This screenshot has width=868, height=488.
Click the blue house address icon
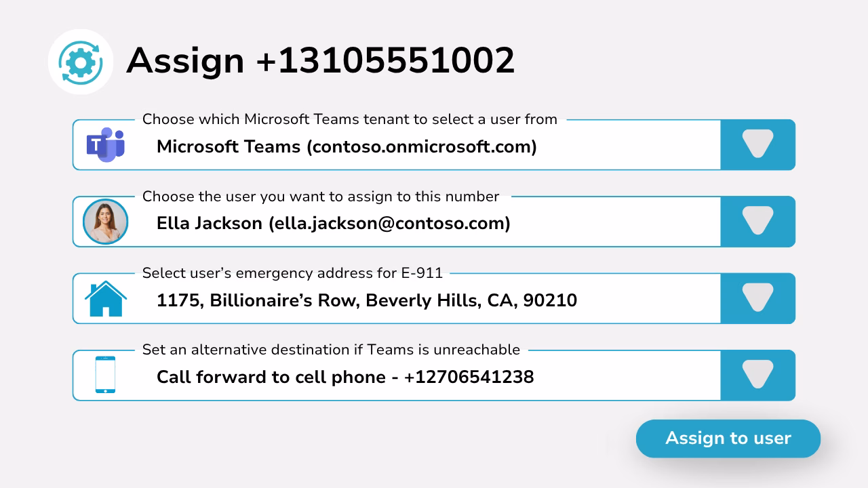click(105, 299)
